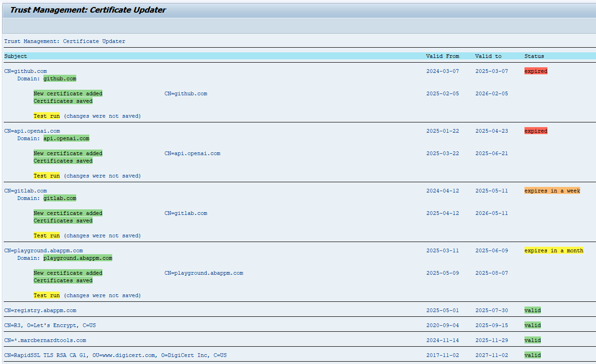Click the Valid From column header
Screen dimensions: 596x364
click(443, 56)
